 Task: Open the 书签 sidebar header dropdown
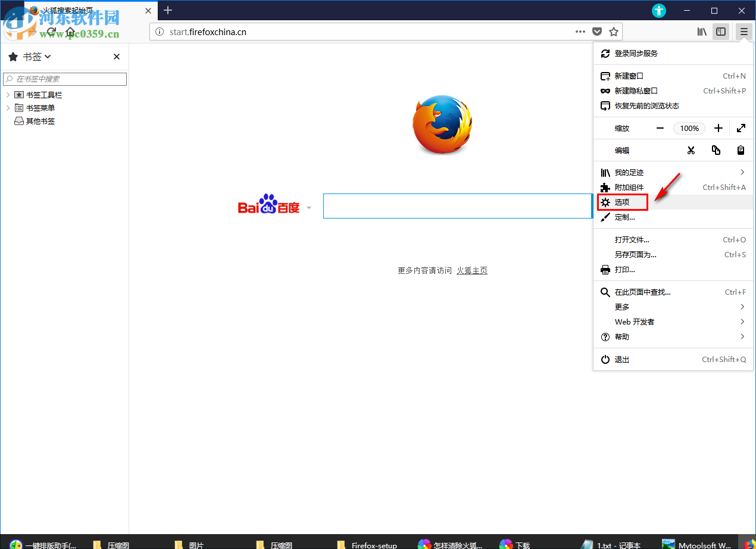[30, 57]
